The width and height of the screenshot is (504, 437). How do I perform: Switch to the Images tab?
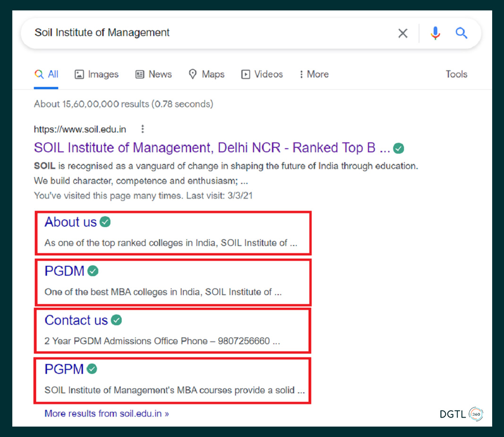pos(97,74)
